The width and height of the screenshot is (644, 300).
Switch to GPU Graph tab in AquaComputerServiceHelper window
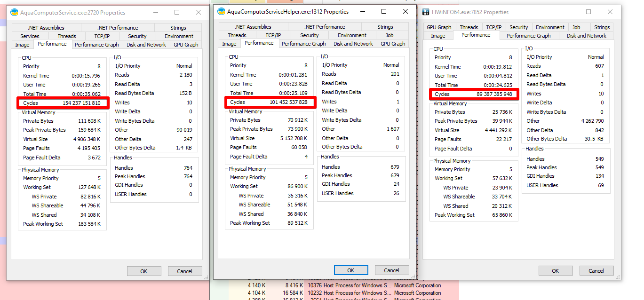pyautogui.click(x=393, y=44)
